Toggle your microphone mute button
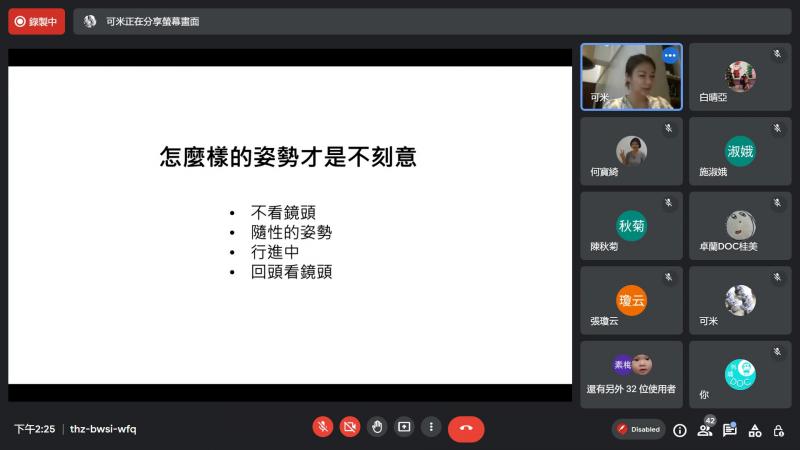The height and width of the screenshot is (450, 800). point(322,427)
